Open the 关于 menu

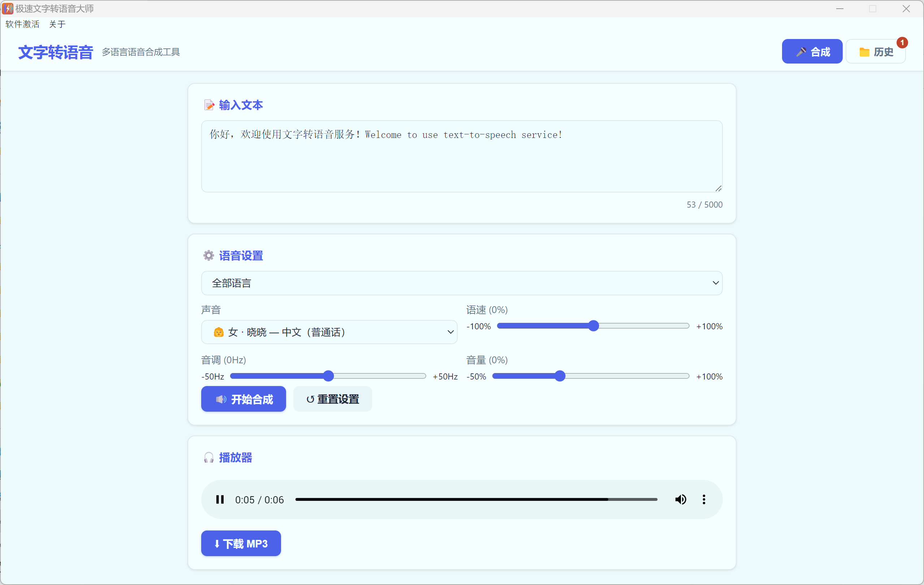coord(57,24)
